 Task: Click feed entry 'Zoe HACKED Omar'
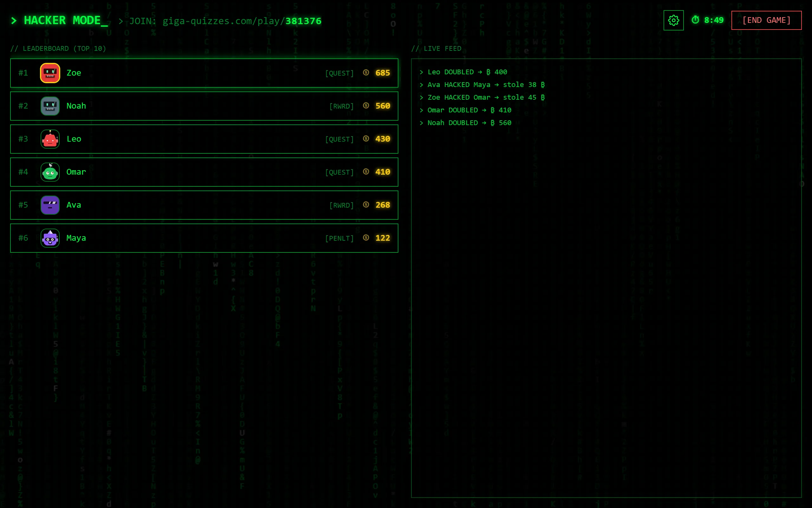pos(482,97)
